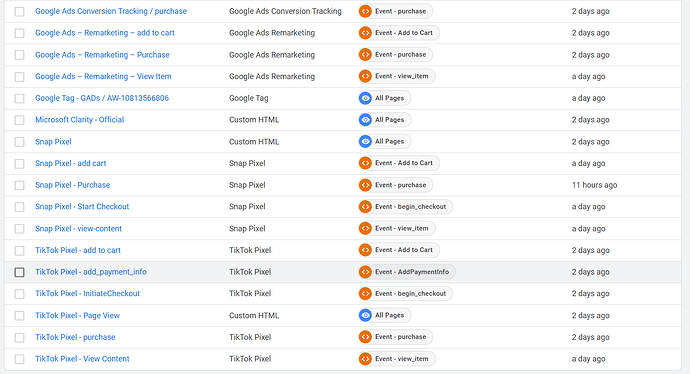Click the purchase trigger icon in Snap Pixel Purchase row

[365, 185]
